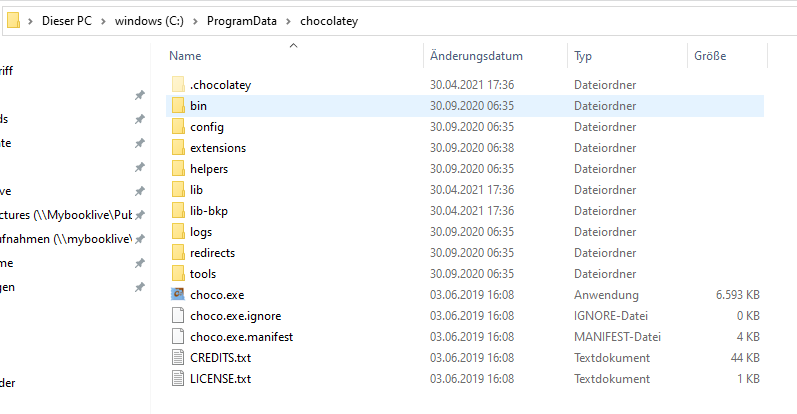The height and width of the screenshot is (414, 797).
Task: Select the extensions folder icon
Action: [178, 147]
